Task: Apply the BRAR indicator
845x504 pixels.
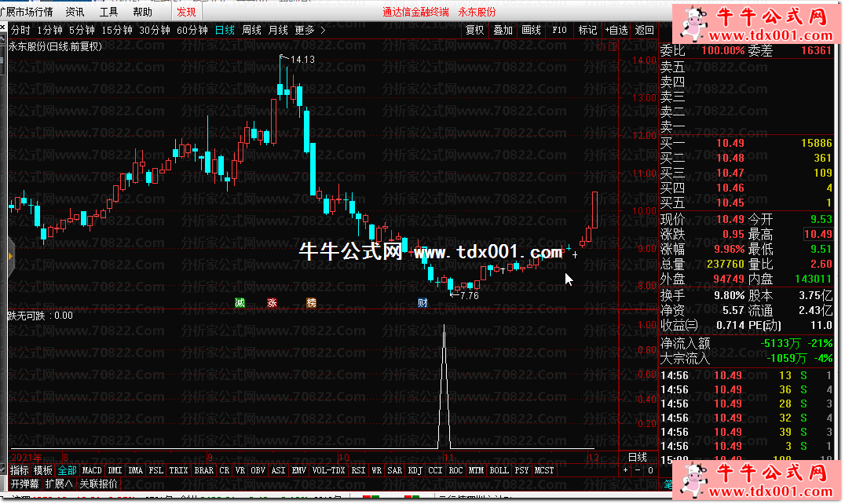Action: tap(203, 470)
